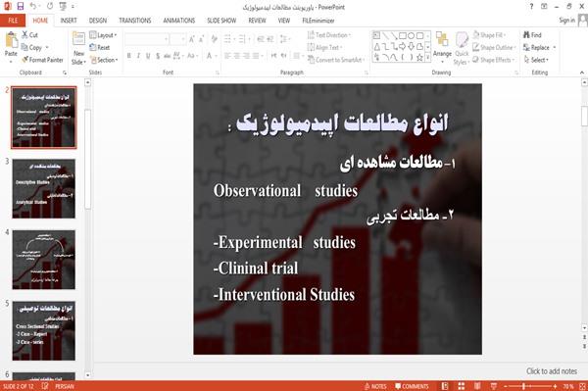Click the Format Painter brush icon

25,60
